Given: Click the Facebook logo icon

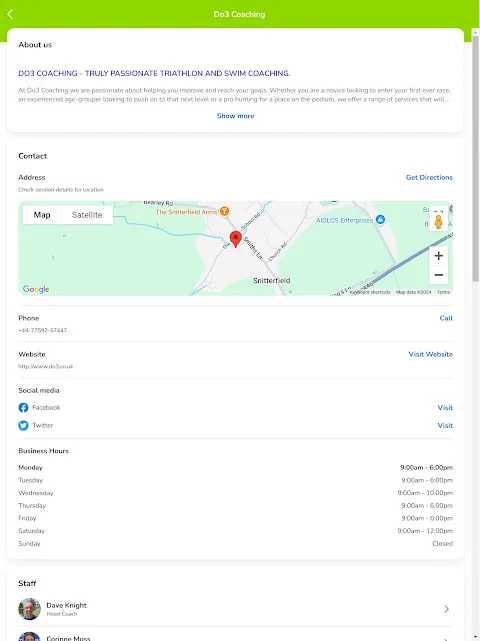Looking at the screenshot, I should (x=23, y=408).
